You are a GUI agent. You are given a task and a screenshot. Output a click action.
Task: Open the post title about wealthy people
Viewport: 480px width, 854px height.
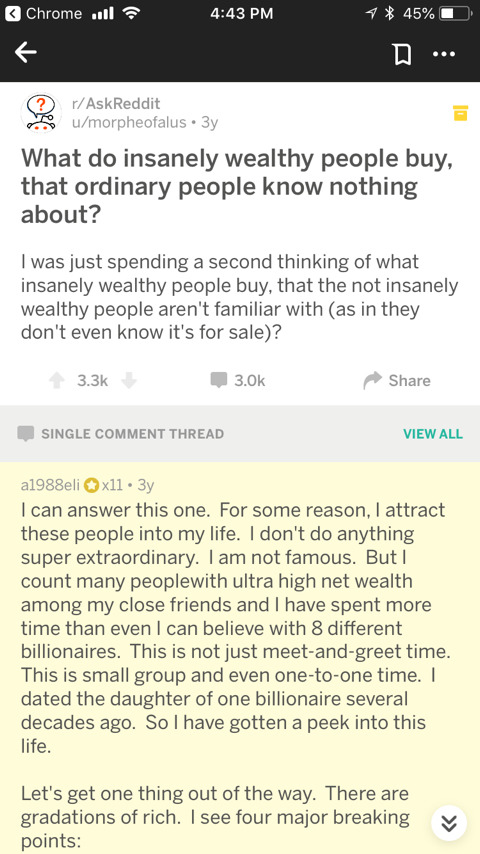[x=237, y=186]
